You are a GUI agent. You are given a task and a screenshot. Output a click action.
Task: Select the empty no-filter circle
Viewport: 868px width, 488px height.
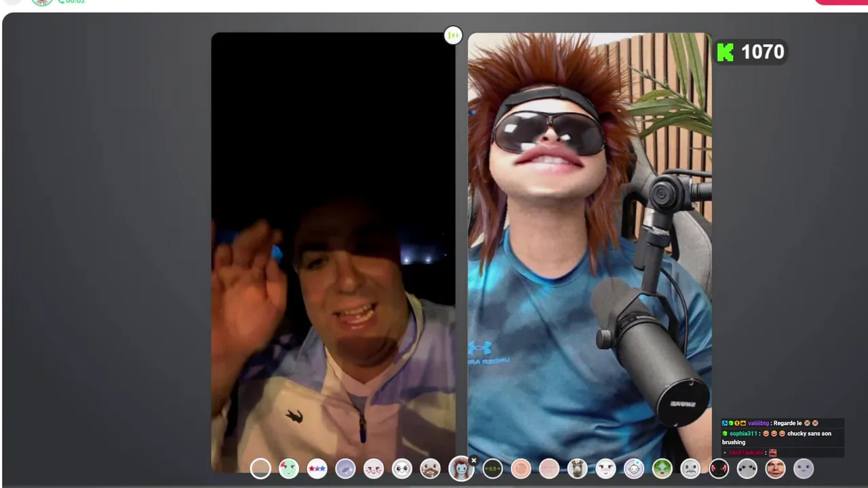[x=260, y=468]
